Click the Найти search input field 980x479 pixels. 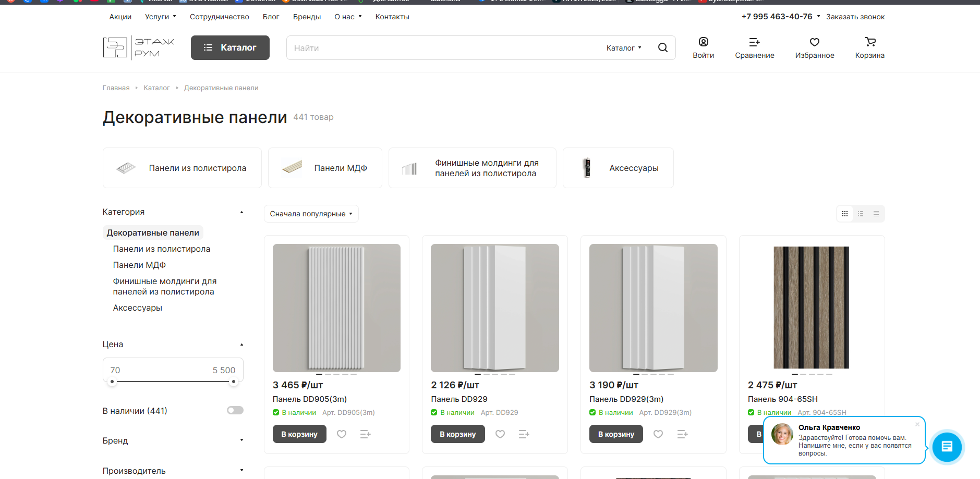[x=443, y=48]
